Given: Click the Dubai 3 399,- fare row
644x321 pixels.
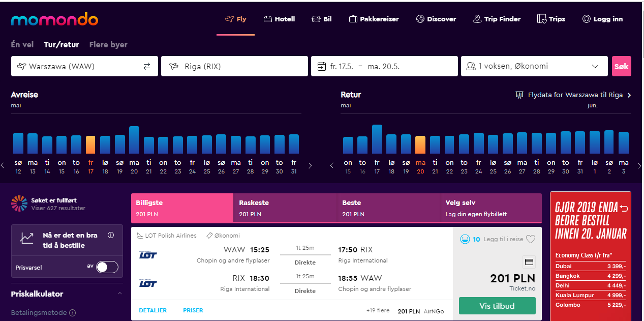Looking at the screenshot, I should pos(590,266).
